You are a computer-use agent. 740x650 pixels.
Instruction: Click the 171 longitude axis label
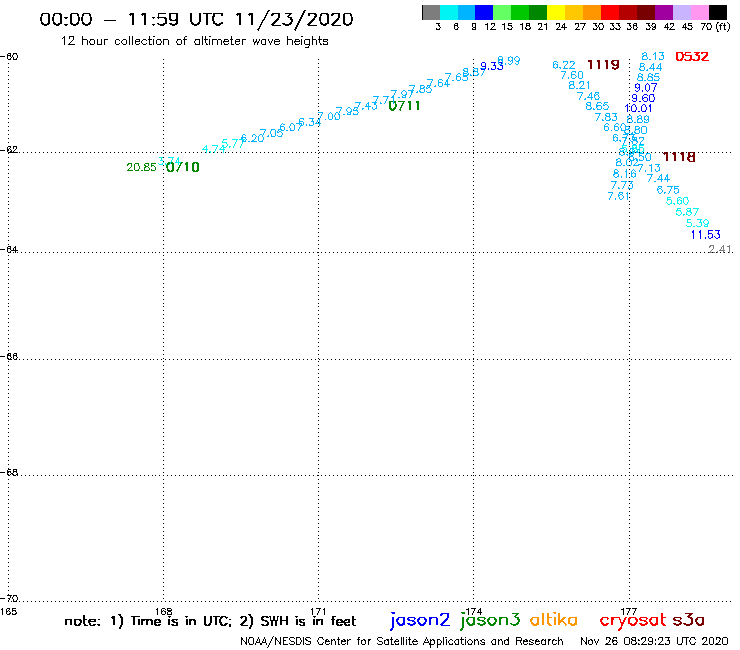[x=319, y=612]
